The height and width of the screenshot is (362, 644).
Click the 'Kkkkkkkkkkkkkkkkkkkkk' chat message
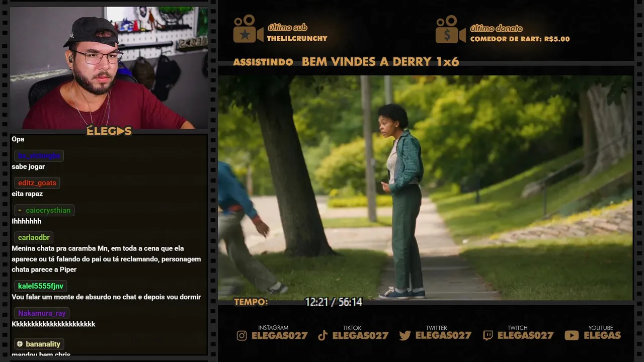coord(53,324)
